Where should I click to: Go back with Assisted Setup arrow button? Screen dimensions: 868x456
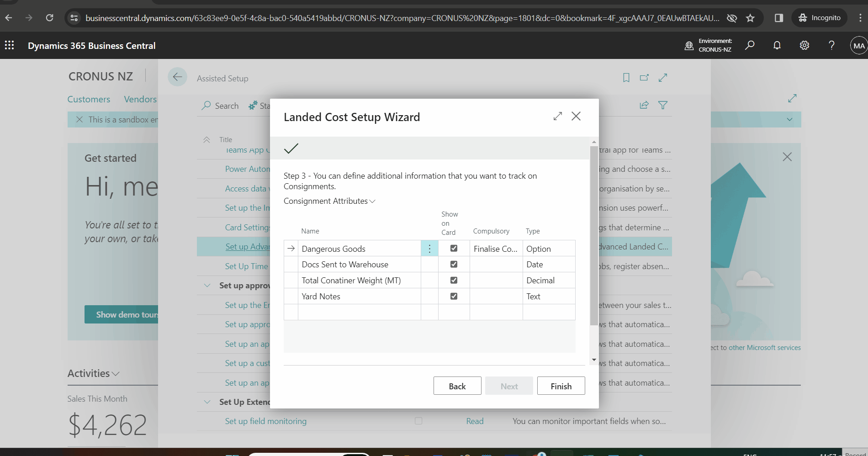[177, 77]
